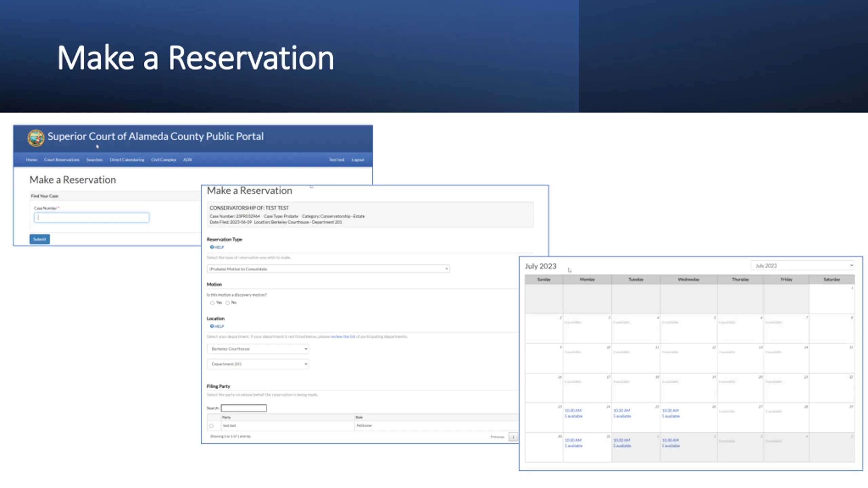Select 10:30 AM slot on Wednesday August 2

[x=670, y=441]
